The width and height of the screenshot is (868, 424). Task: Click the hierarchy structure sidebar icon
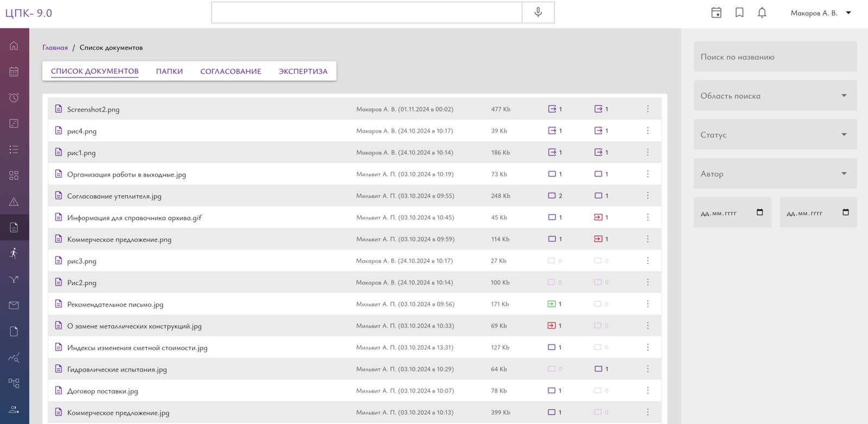pyautogui.click(x=14, y=383)
